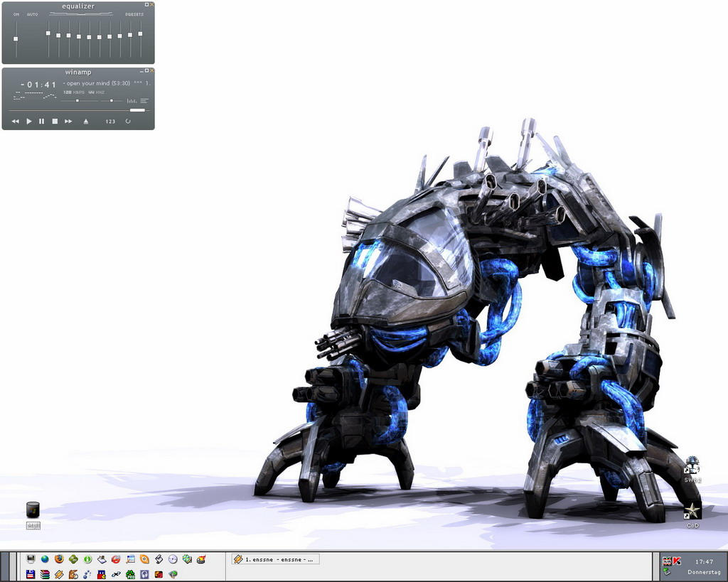Click Winamp previous track button

pyautogui.click(x=16, y=121)
